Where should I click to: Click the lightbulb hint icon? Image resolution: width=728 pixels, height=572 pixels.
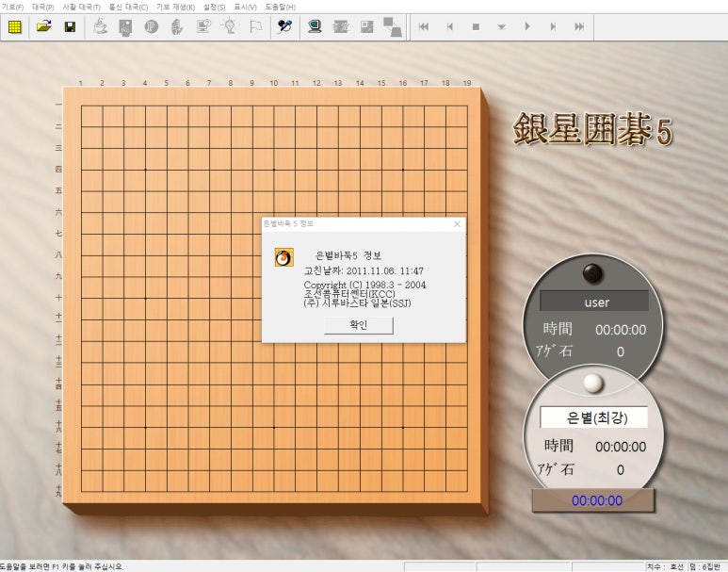[230, 26]
